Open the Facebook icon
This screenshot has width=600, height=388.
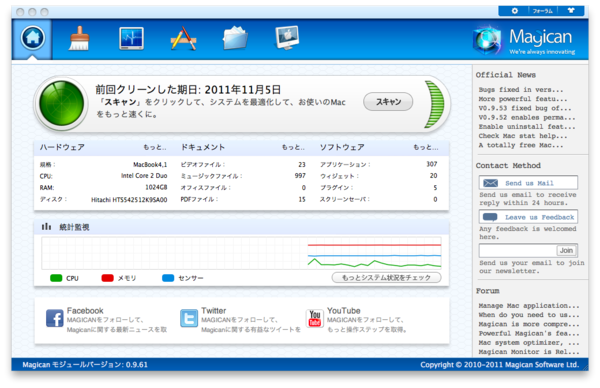[55, 318]
